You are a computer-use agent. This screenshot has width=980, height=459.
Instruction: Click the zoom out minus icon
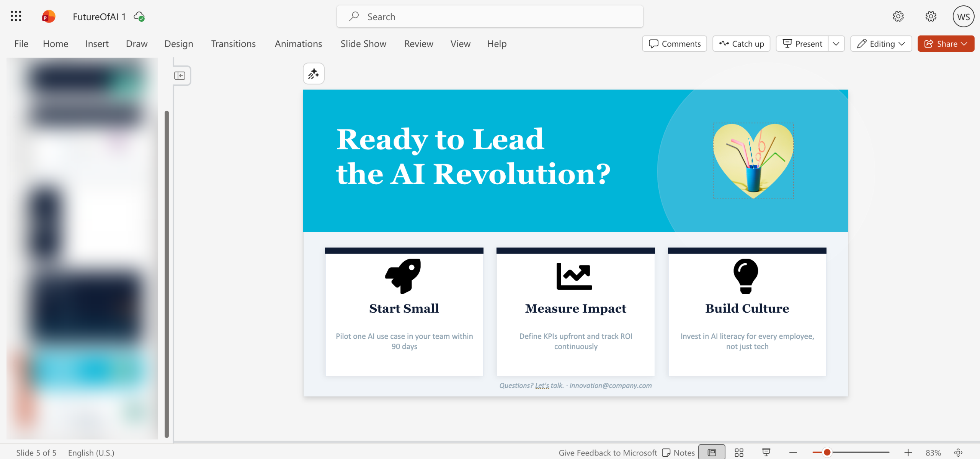pos(793,452)
